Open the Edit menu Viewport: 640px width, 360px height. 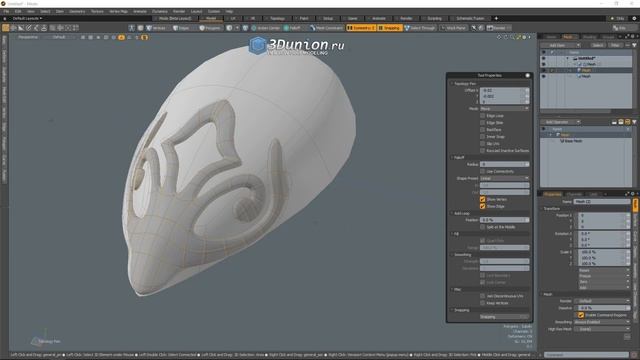point(18,11)
